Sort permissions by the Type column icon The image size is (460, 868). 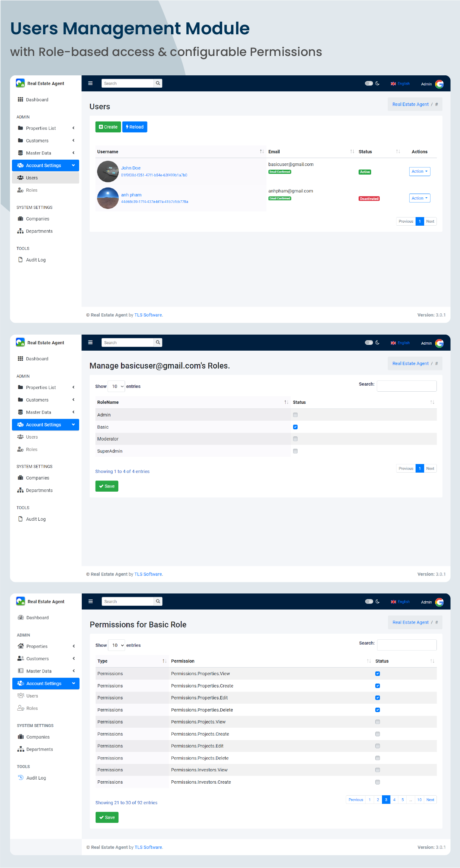pos(164,661)
